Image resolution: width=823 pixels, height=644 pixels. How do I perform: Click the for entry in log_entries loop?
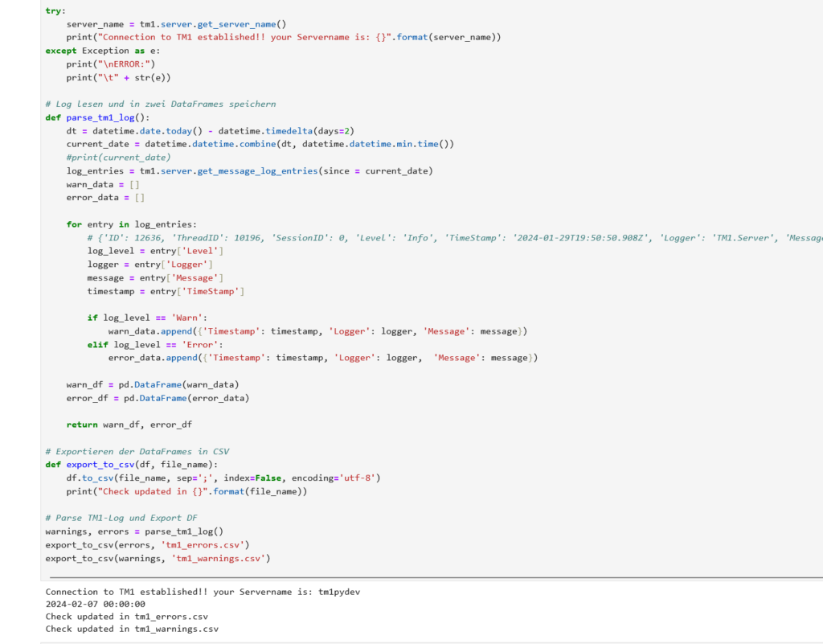click(x=131, y=224)
